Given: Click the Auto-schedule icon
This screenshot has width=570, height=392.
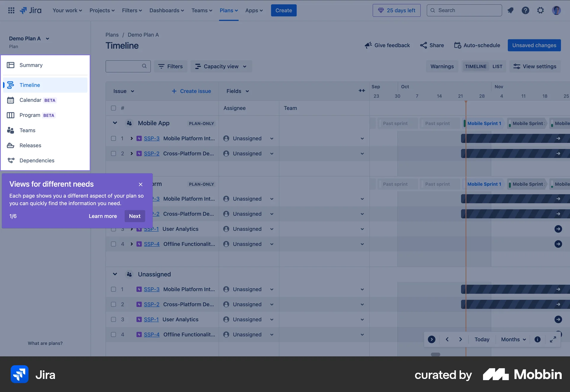Looking at the screenshot, I should (x=457, y=45).
